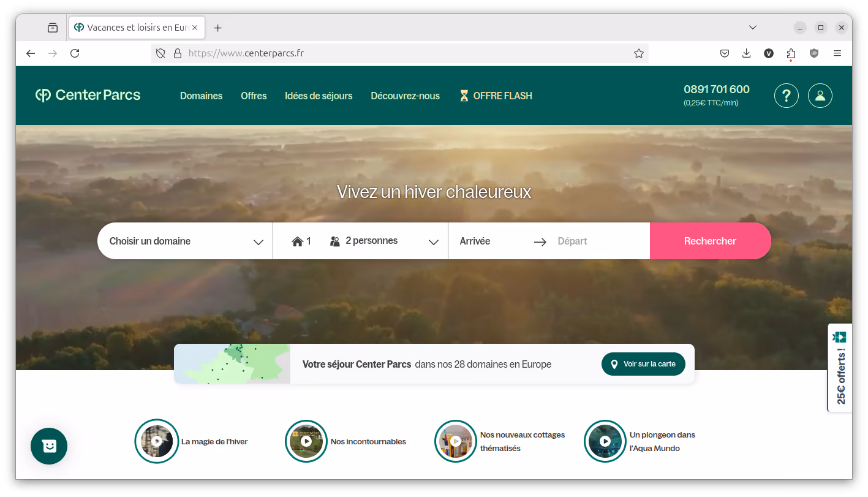Play Nos nouveaux cottages thématisés video
This screenshot has height=497, width=868.
456,441
